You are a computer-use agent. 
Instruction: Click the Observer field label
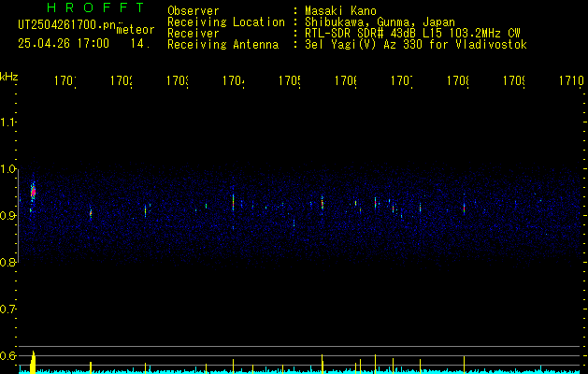(x=194, y=11)
